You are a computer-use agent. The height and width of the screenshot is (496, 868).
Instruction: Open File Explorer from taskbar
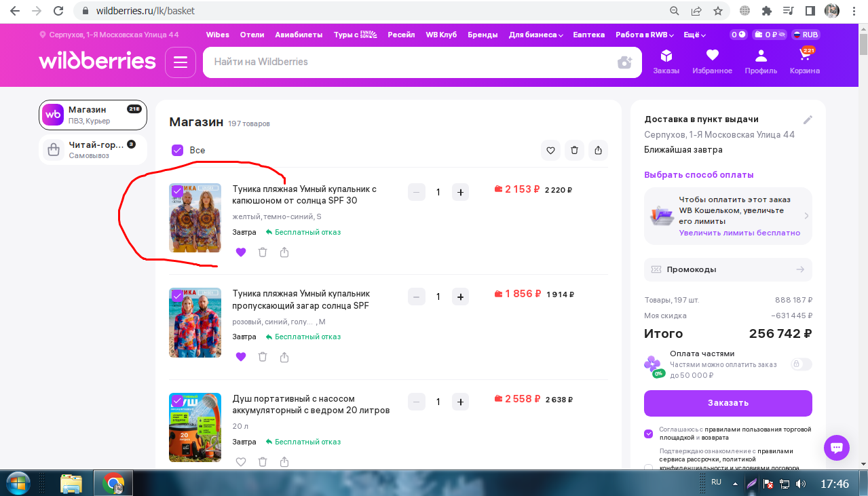coord(71,484)
